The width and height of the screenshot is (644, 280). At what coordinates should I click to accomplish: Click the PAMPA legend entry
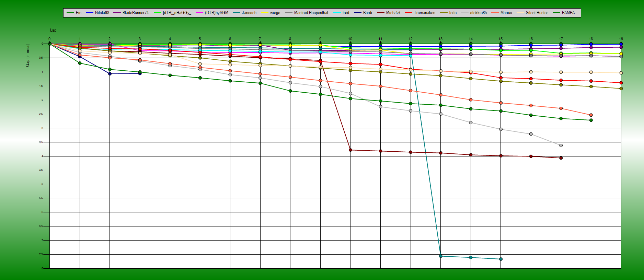point(564,13)
